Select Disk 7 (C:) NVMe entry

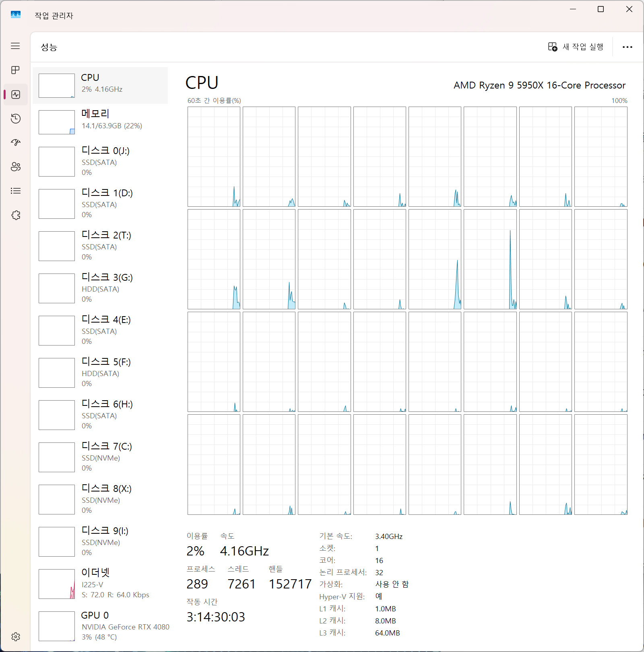[x=101, y=457]
